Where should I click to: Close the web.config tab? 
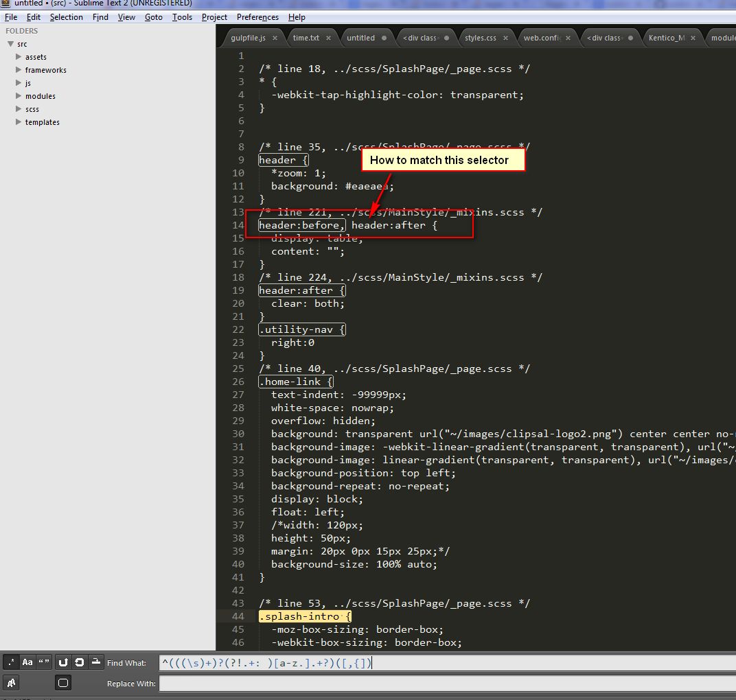tap(568, 38)
